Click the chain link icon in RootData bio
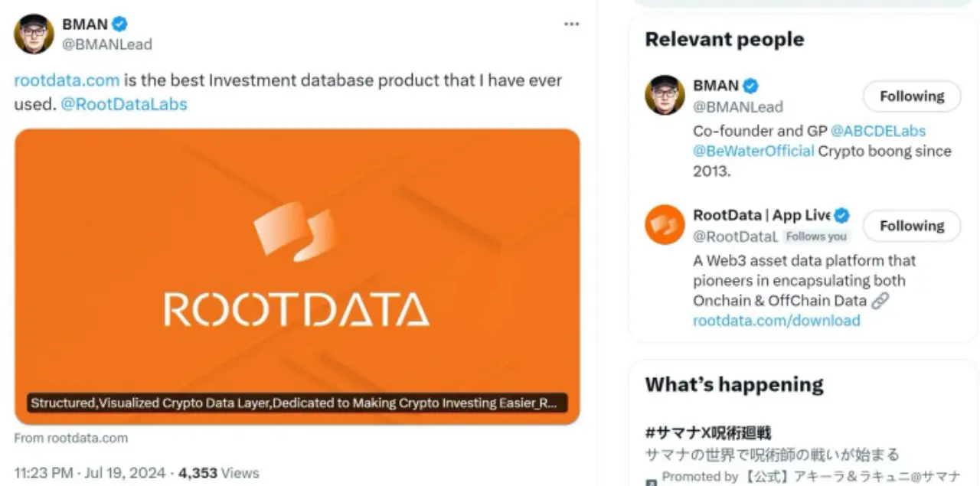The image size is (980, 486). [x=880, y=301]
